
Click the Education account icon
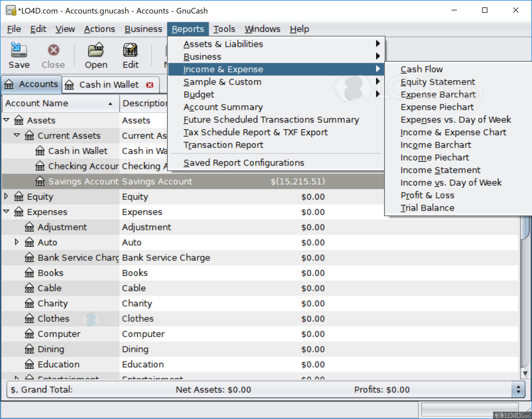pos(29,364)
